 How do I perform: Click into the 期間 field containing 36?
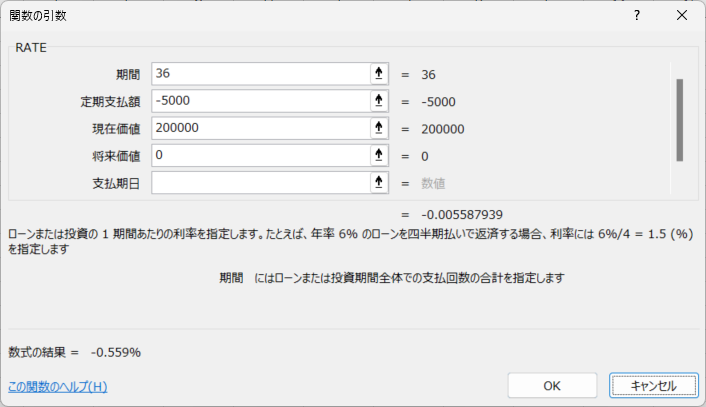click(260, 74)
